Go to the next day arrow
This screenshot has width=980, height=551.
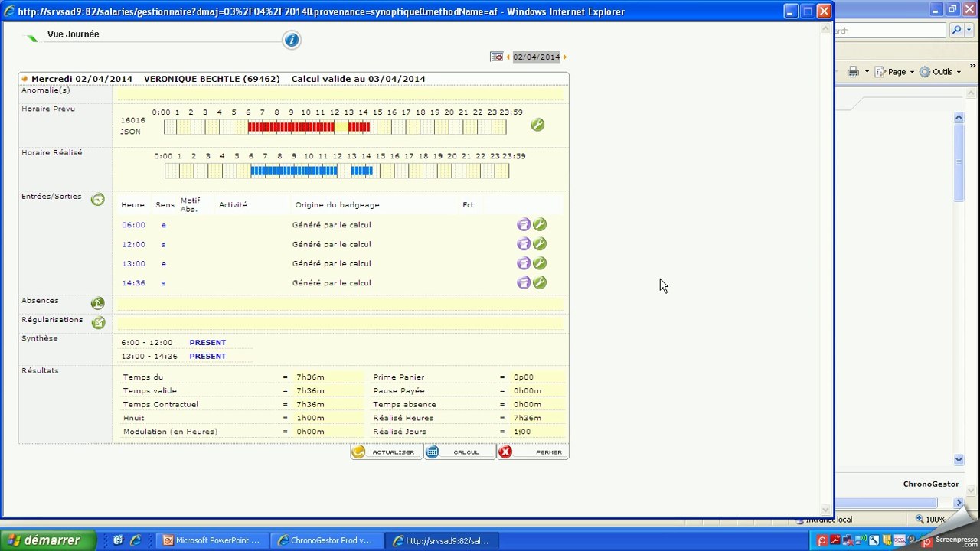coord(565,57)
